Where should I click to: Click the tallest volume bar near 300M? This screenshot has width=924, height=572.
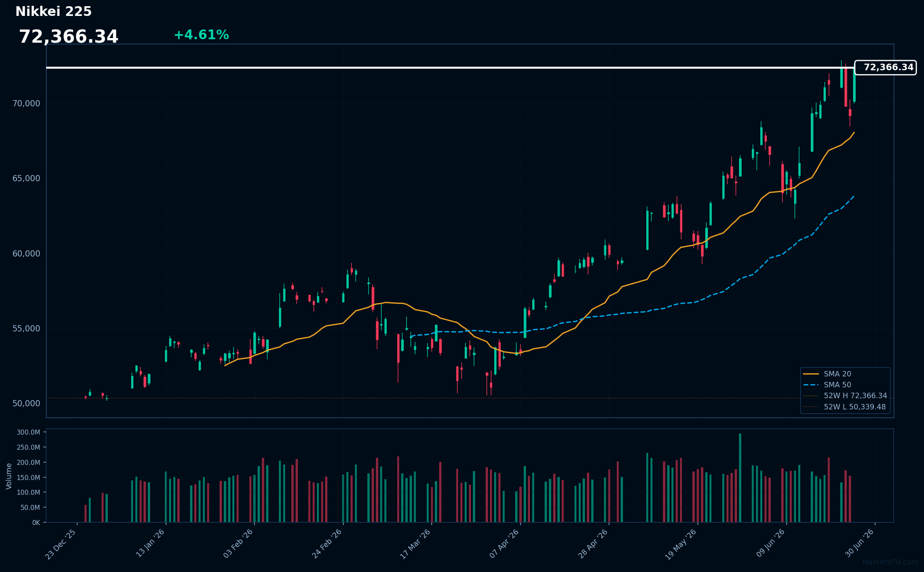740,478
